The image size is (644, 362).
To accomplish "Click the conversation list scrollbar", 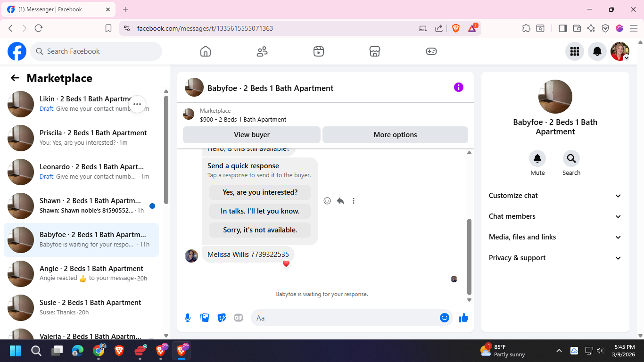I will point(166,150).
